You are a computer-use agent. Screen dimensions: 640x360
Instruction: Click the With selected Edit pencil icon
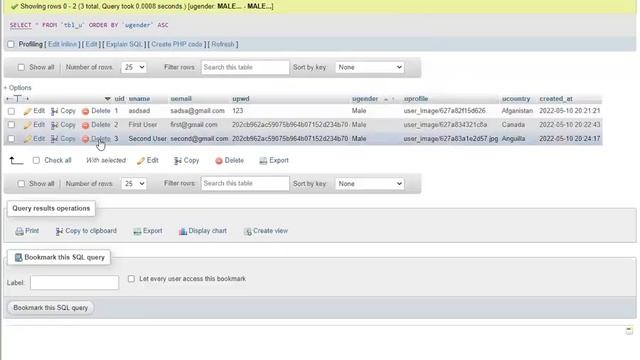click(141, 161)
